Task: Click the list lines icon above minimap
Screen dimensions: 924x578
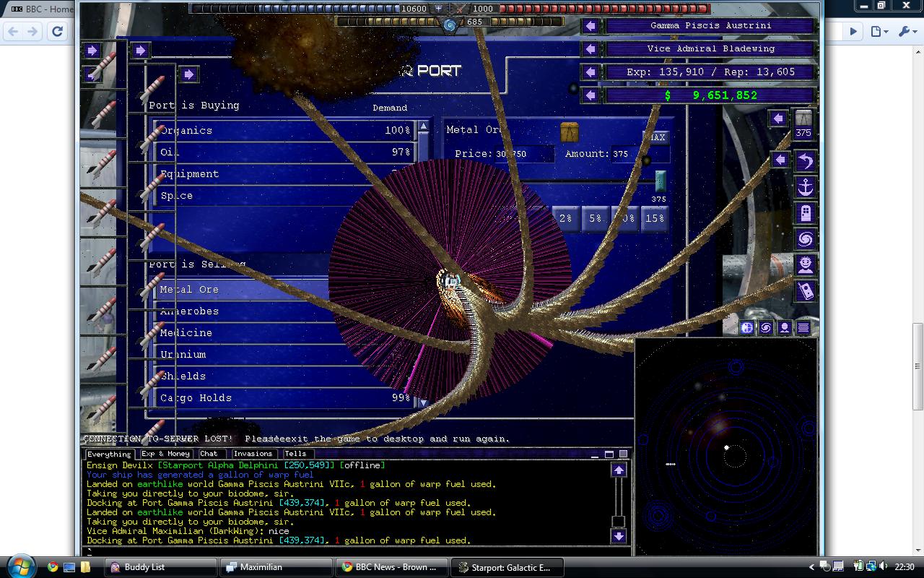Action: click(803, 328)
